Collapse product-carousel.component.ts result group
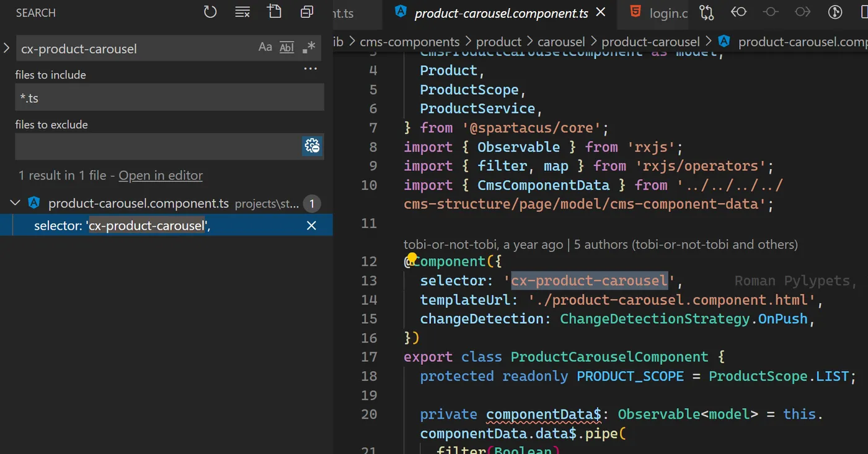Viewport: 868px width, 454px height. 15,203
